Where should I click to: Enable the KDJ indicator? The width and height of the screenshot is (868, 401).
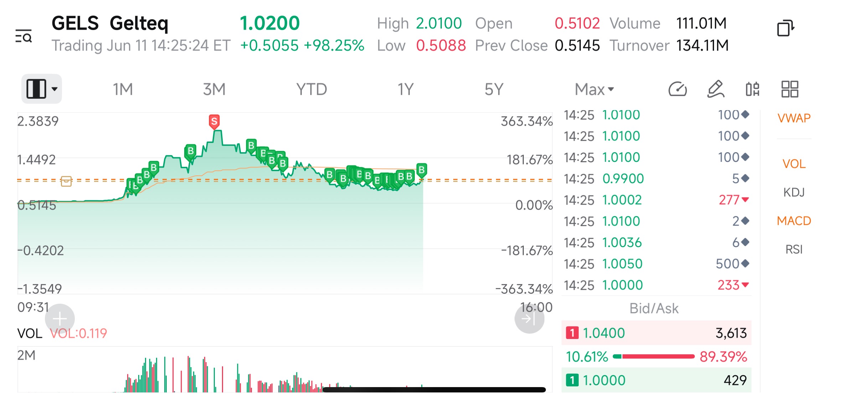(x=794, y=192)
